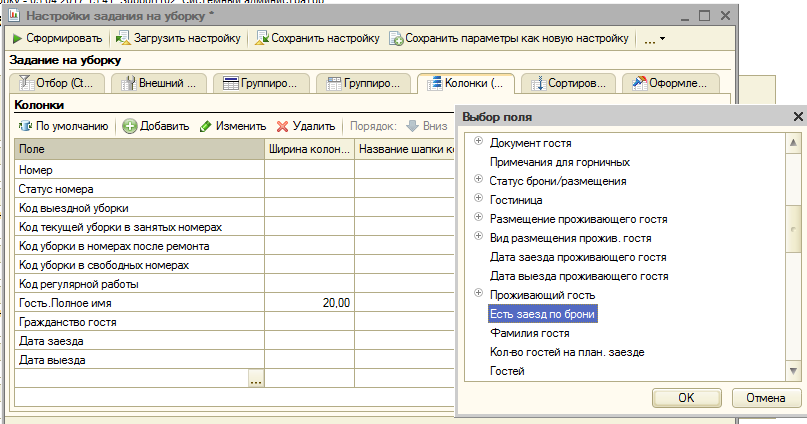Click Добавить to add a column
The height and width of the screenshot is (424, 807).
(x=156, y=126)
